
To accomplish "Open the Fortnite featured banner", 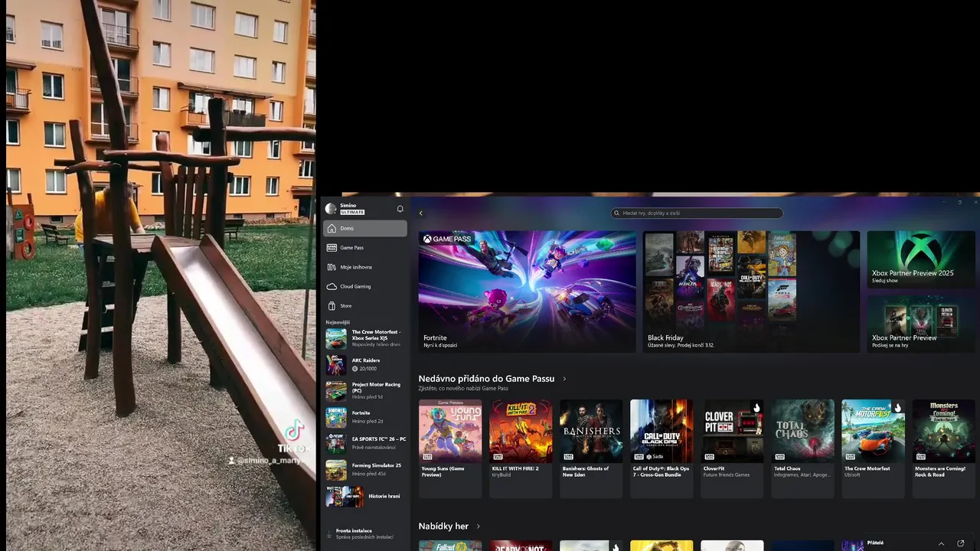I will (x=527, y=292).
